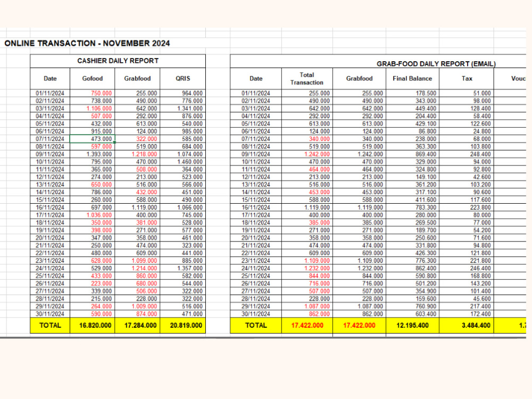
Task: Click red Gofood value 750.000
Action: coord(101,93)
